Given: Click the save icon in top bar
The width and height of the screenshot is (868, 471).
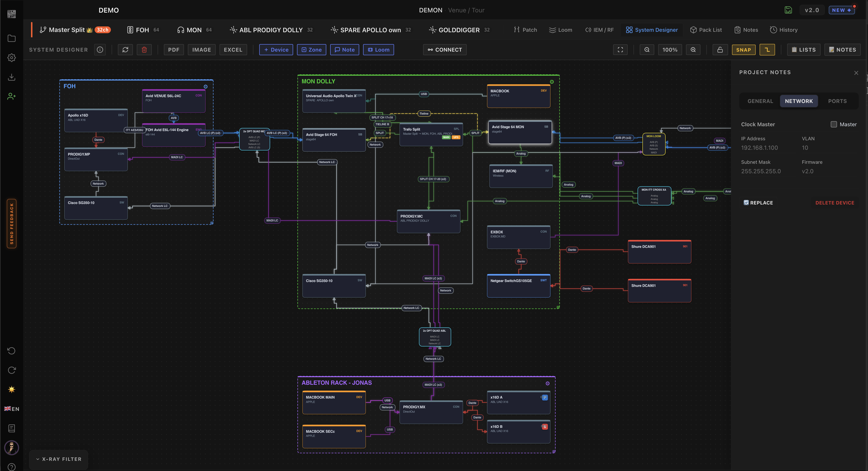Looking at the screenshot, I should [x=788, y=10].
